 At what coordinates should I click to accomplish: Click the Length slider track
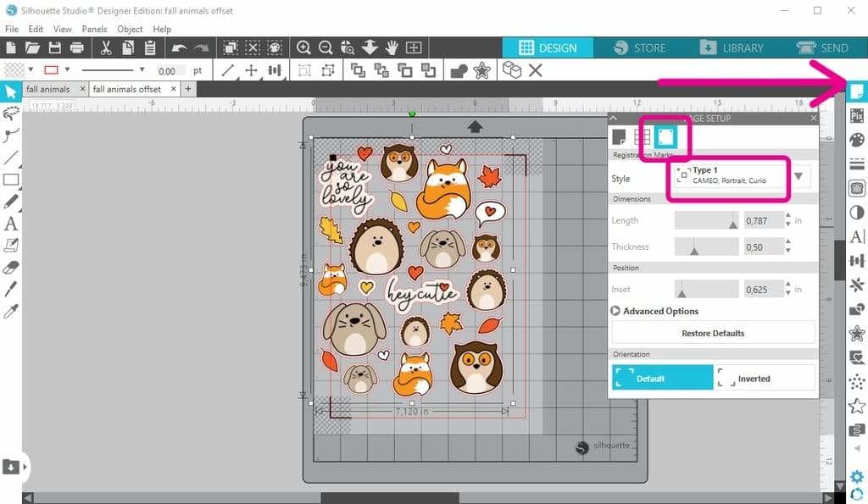pyautogui.click(x=706, y=221)
